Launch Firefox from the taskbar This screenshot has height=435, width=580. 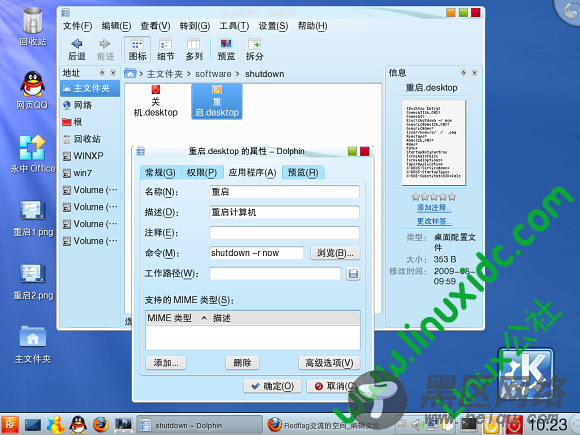(x=100, y=425)
